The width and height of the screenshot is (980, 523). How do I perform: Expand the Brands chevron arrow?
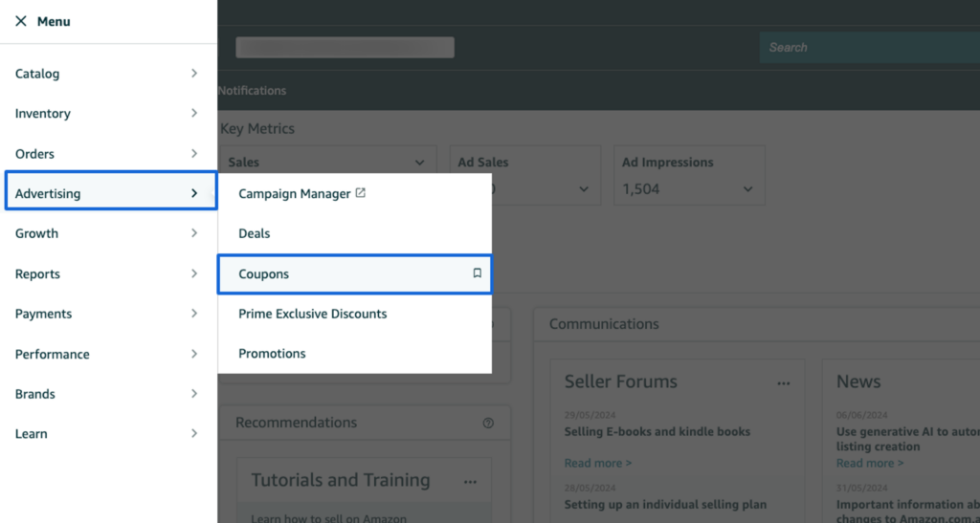point(194,394)
